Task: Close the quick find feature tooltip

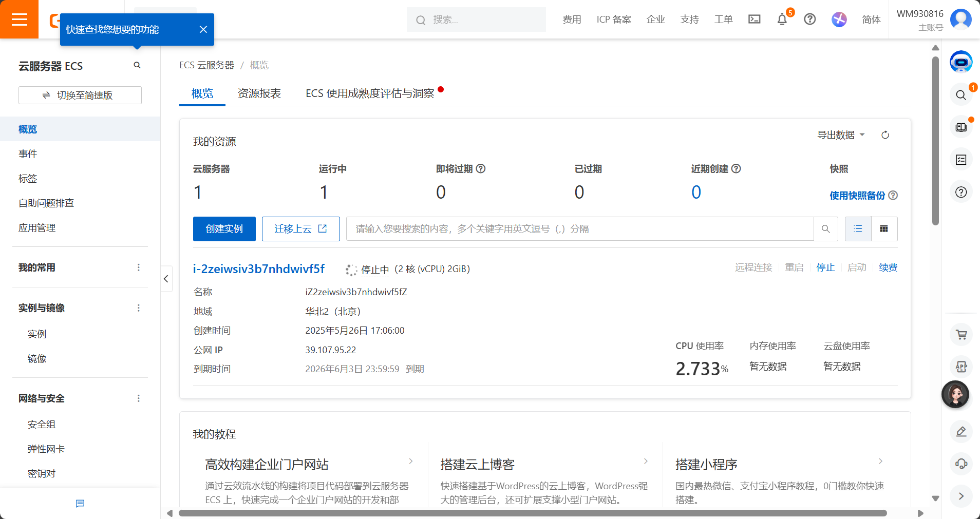Action: (x=203, y=29)
